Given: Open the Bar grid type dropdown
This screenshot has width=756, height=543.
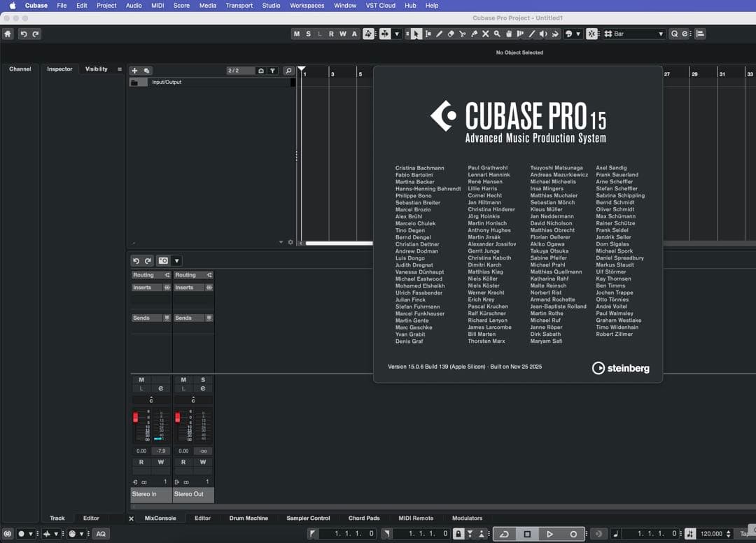Looking at the screenshot, I should [634, 34].
